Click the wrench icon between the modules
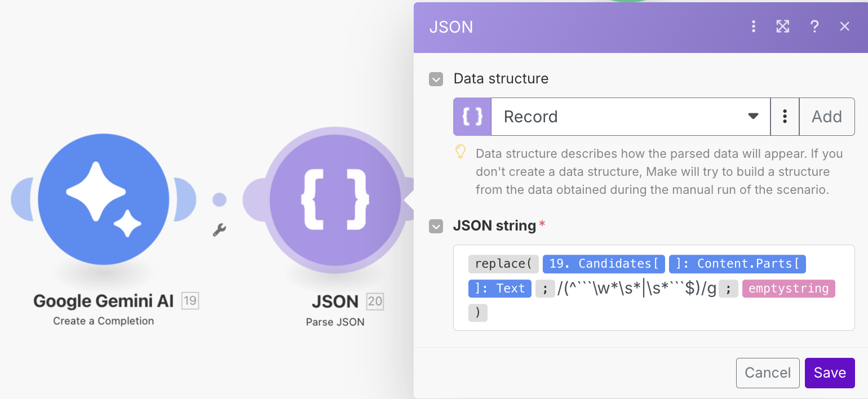 219,229
